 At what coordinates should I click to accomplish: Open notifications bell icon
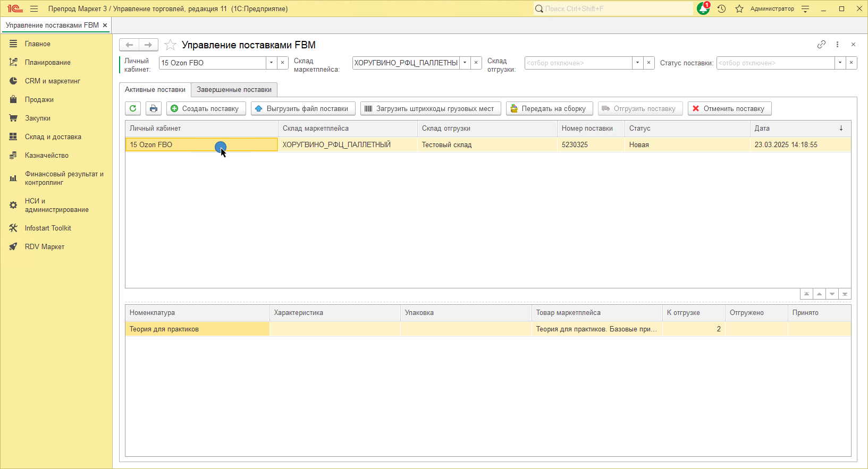click(703, 8)
